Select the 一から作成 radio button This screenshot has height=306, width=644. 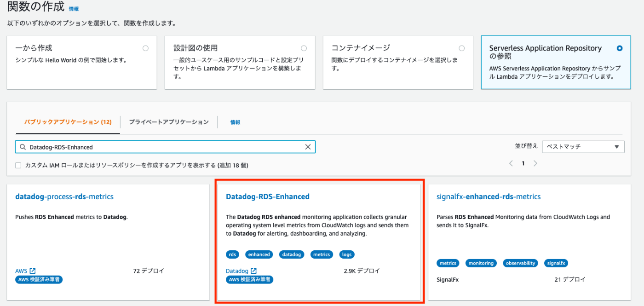coord(145,47)
